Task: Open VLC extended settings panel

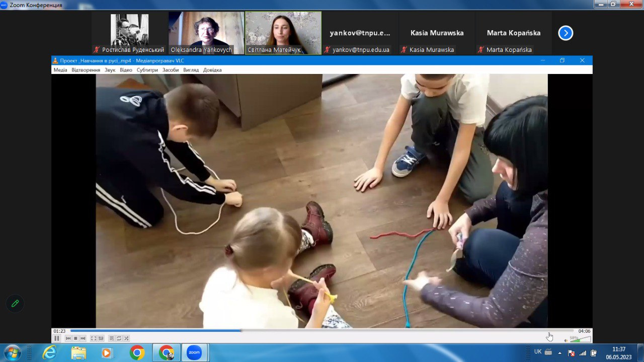Action: [101, 338]
